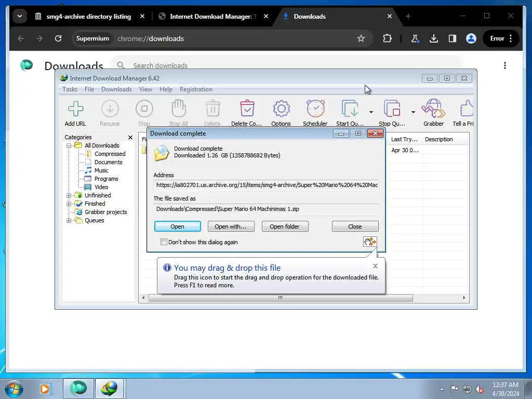
Task: Open the tab search dropdown chevron
Action: tap(20, 16)
